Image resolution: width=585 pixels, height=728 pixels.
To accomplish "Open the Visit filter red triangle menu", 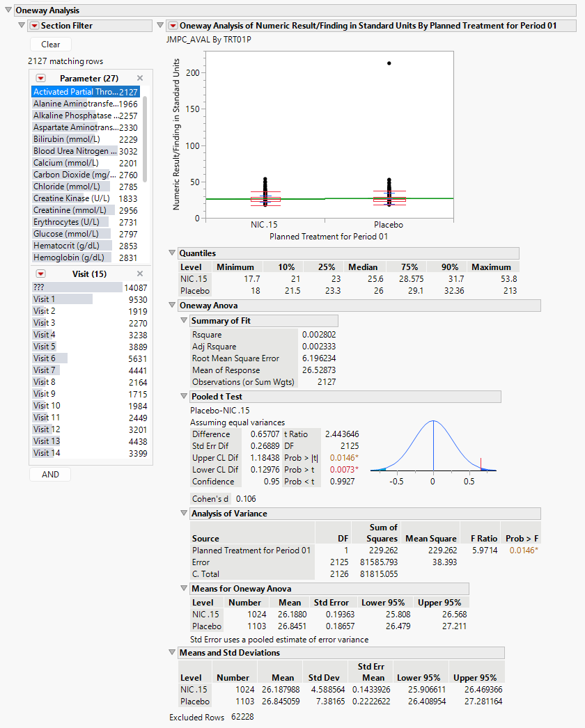I will coord(40,274).
